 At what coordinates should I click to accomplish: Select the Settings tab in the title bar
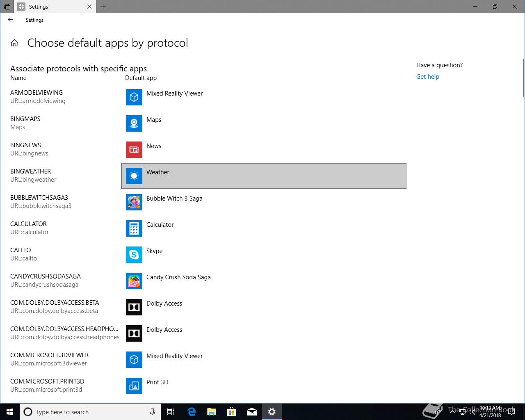pos(54,7)
